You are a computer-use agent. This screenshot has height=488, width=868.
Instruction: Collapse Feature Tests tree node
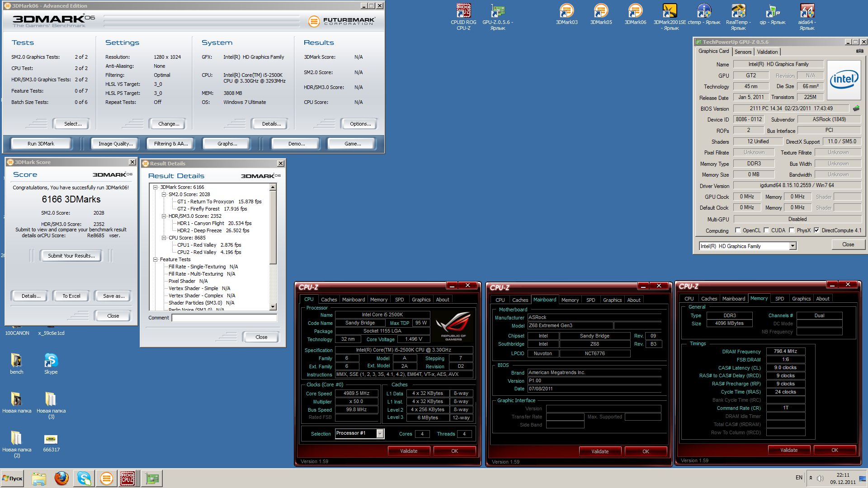click(x=156, y=259)
